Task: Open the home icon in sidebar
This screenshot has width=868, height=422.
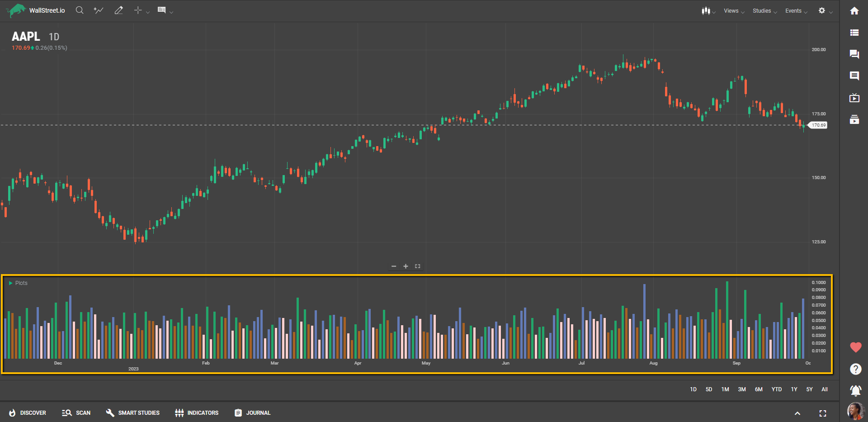Action: (x=854, y=11)
